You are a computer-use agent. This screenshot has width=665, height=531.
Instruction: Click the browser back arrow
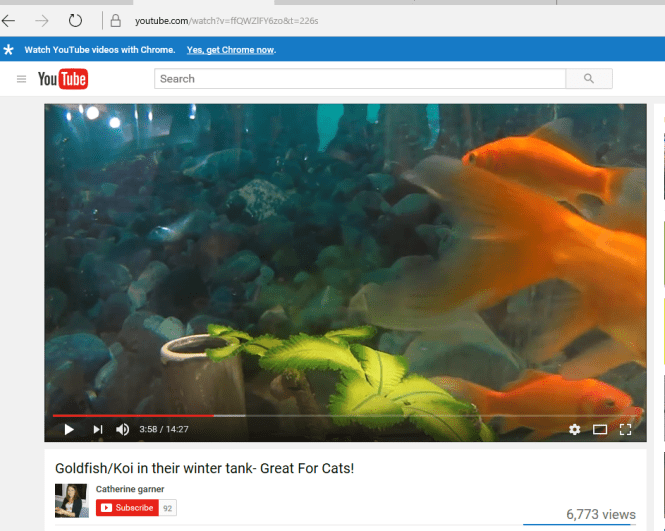(10, 20)
